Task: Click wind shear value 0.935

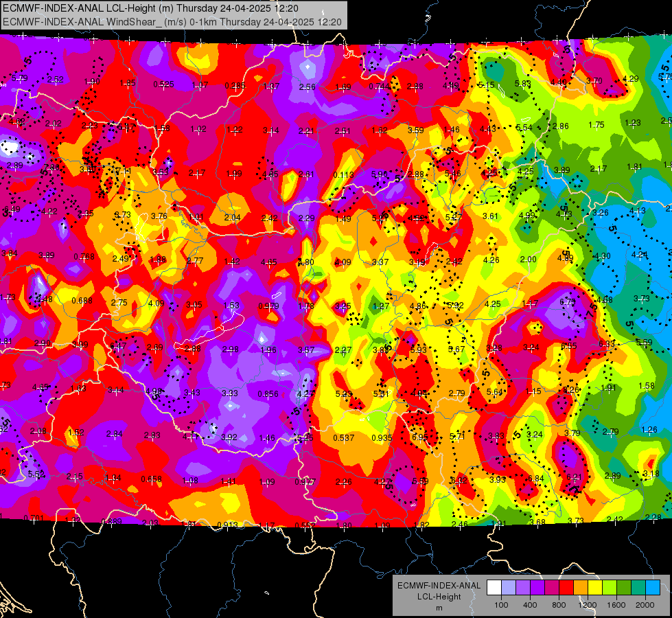Action: pyautogui.click(x=382, y=438)
